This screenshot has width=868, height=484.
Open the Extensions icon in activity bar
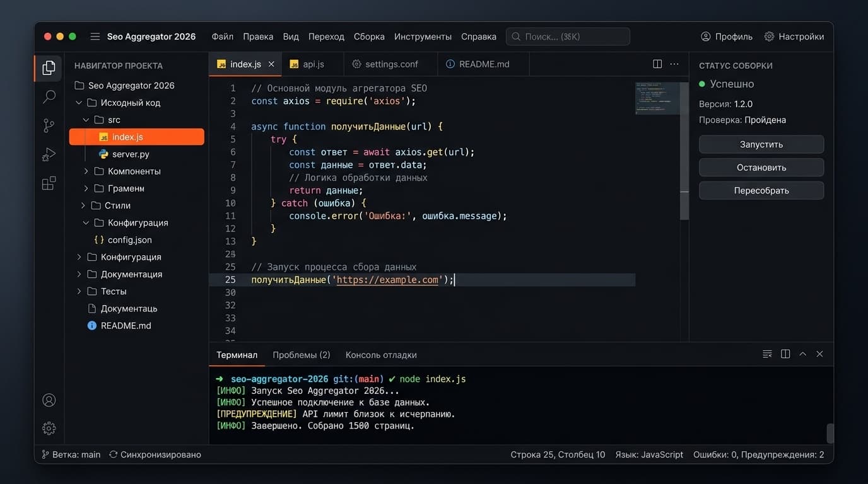click(x=49, y=183)
